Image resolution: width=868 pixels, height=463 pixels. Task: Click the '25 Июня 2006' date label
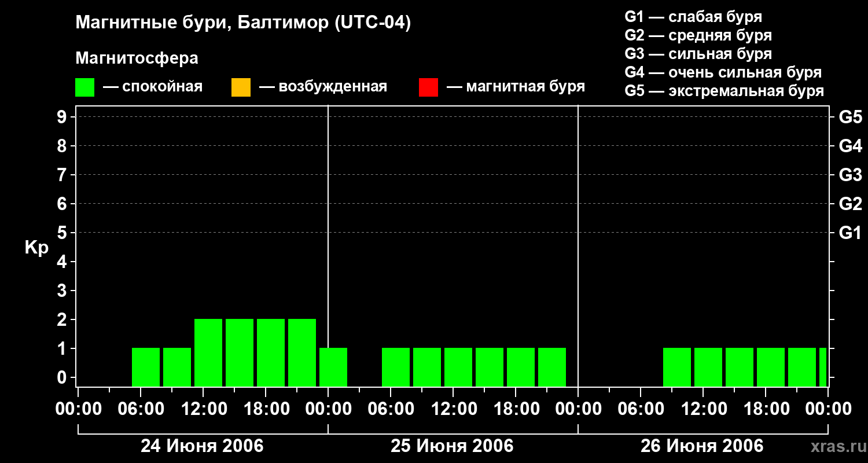click(452, 446)
